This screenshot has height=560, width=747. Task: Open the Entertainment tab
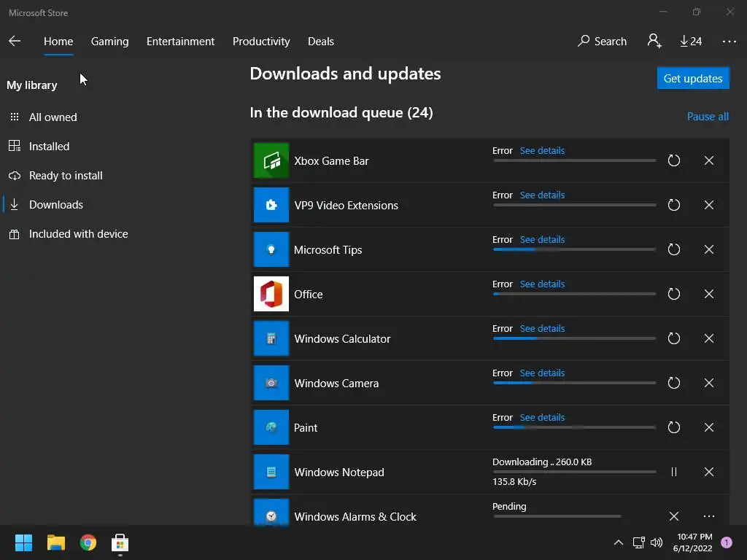181,42
